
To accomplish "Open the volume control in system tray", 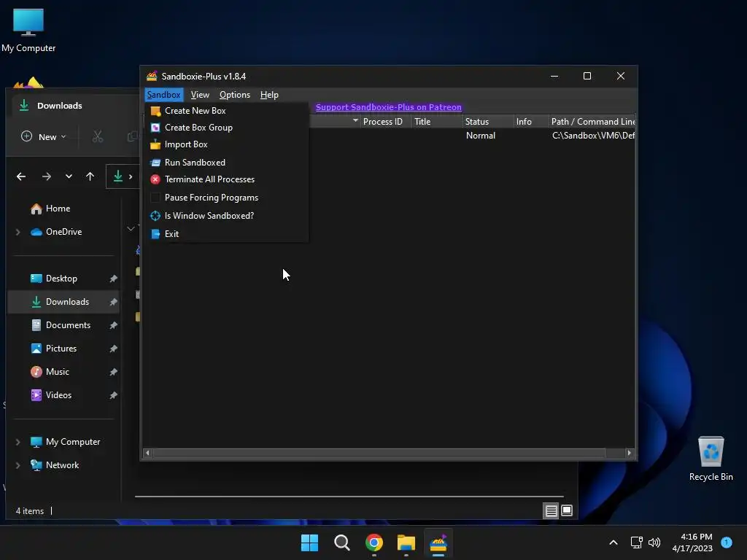I will 654,542.
